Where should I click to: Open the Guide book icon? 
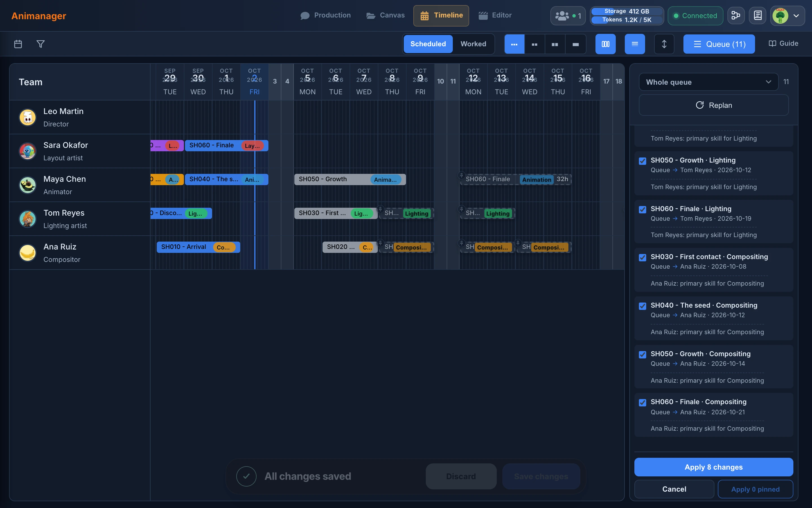[772, 44]
